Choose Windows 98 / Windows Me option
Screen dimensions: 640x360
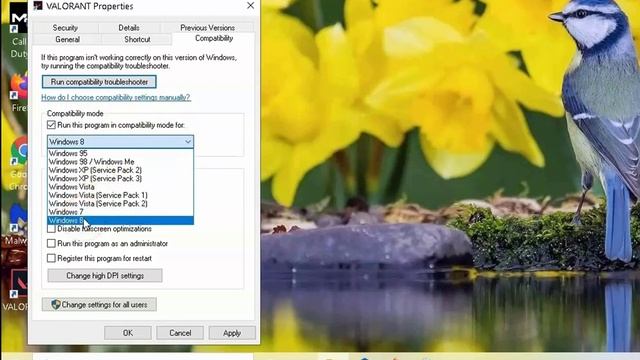tap(120, 162)
